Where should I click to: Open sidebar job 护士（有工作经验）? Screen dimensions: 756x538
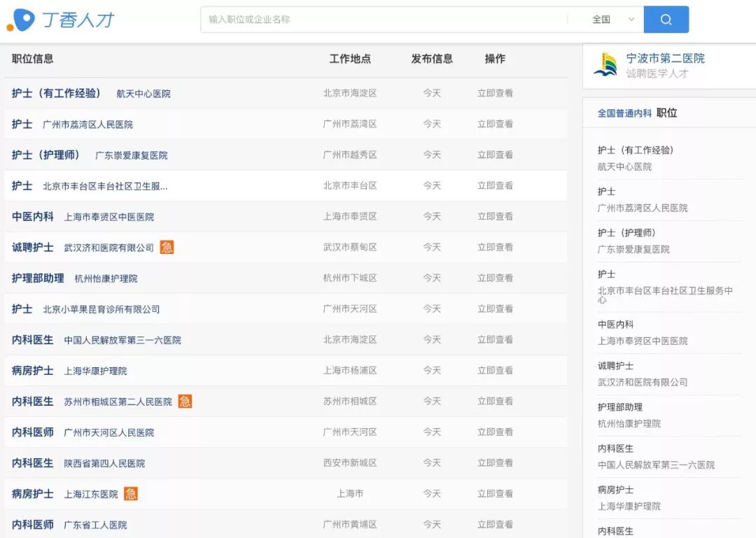coord(636,150)
